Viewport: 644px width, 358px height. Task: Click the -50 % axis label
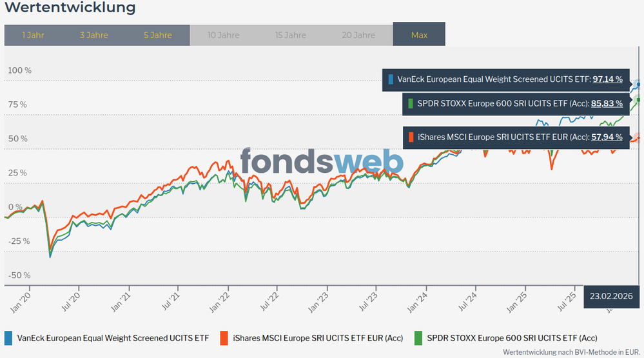pos(19,275)
